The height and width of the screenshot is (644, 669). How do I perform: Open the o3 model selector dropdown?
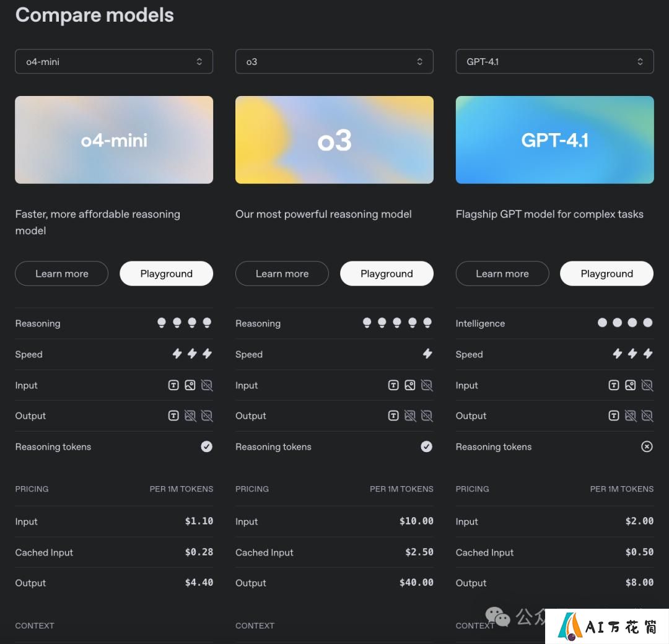[334, 61]
